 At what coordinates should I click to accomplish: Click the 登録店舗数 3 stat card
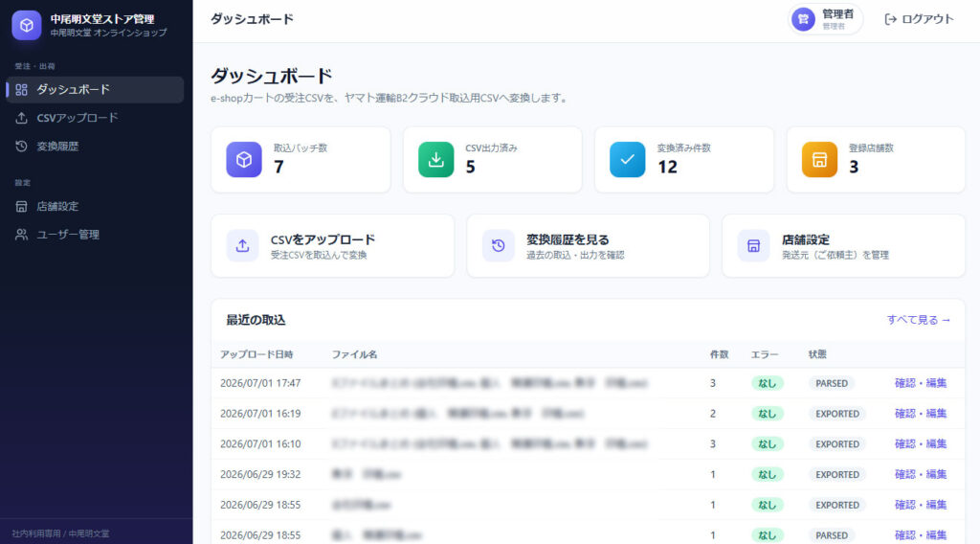(876, 159)
